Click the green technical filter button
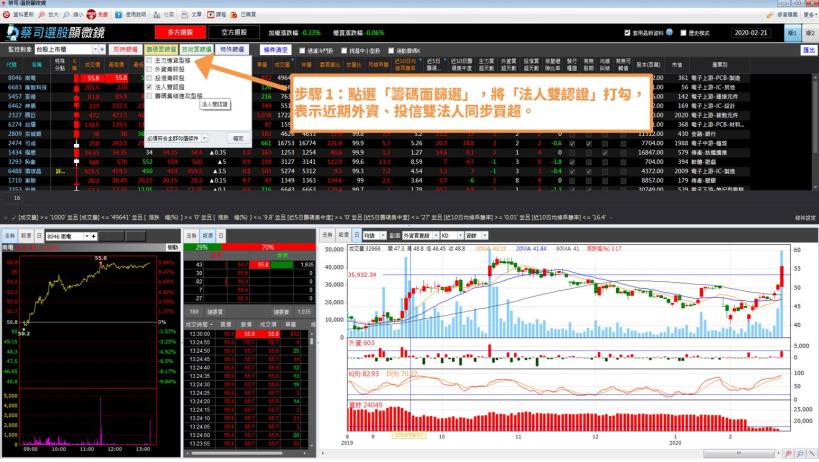Viewport: 819px width, 462px height. coord(196,49)
